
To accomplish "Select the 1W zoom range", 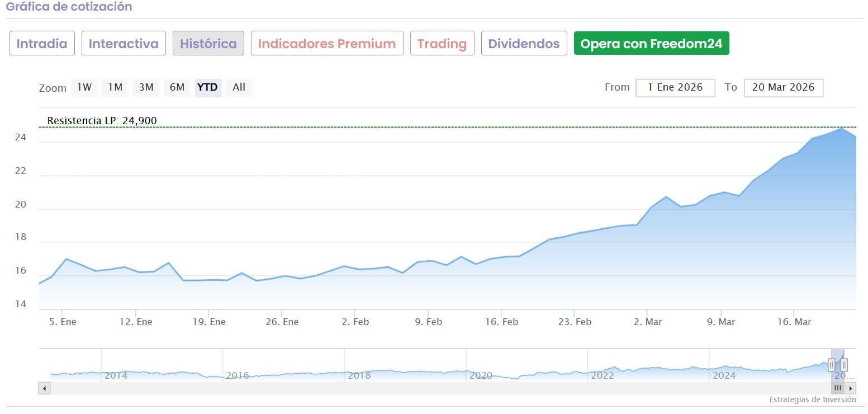I will 84,88.
